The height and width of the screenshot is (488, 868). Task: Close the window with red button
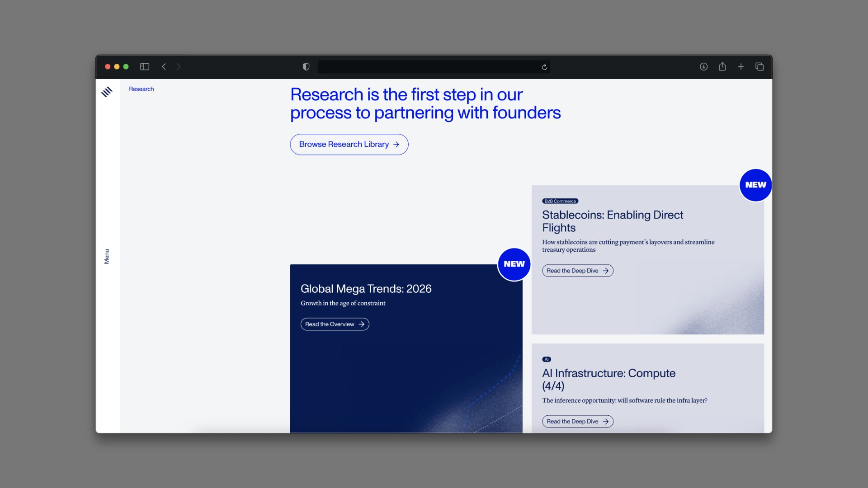[x=108, y=66]
